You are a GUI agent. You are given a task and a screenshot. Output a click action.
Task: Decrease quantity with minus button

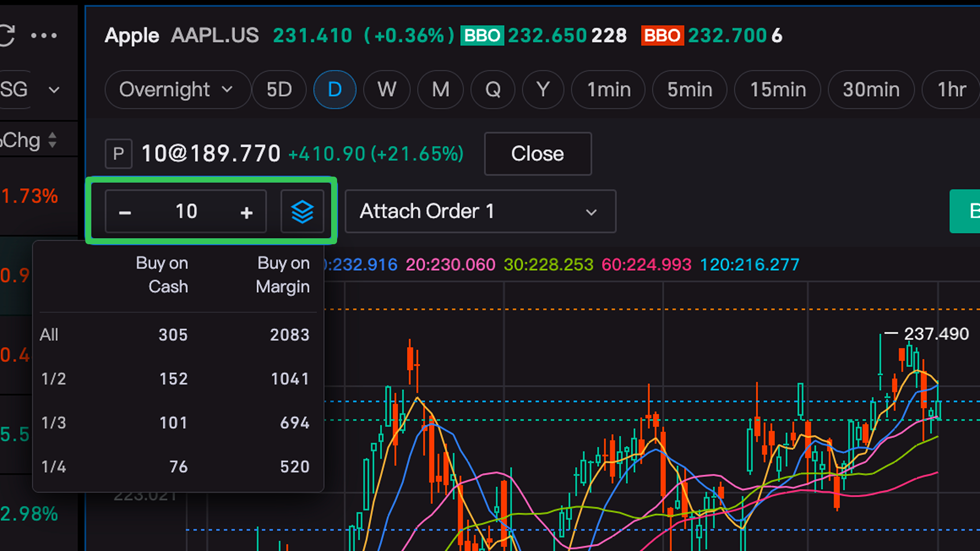pos(125,212)
